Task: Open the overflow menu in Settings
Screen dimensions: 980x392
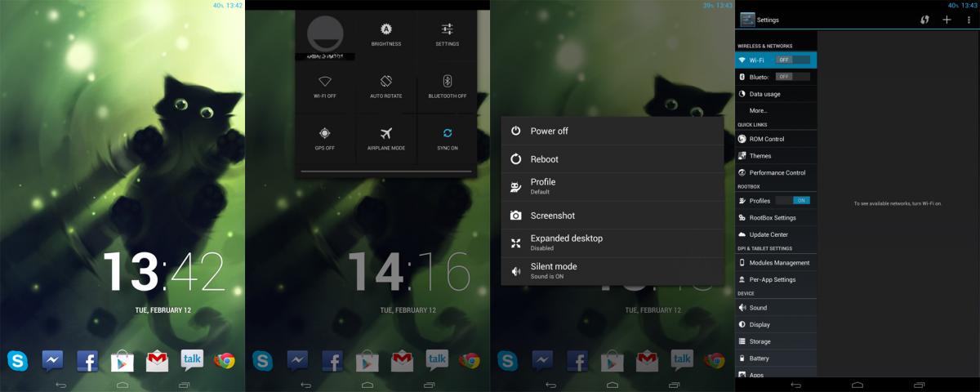Action: (969, 20)
